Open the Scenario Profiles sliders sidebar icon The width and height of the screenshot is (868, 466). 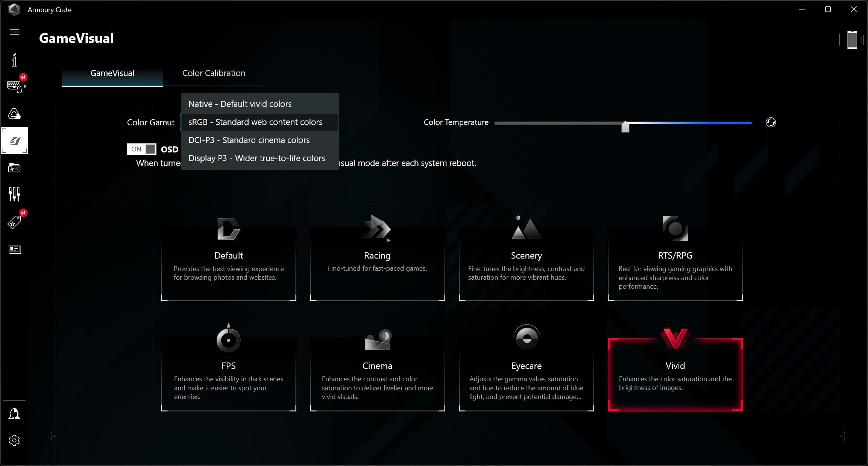pyautogui.click(x=14, y=194)
